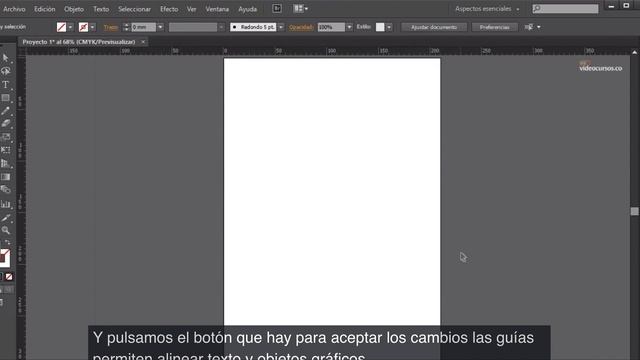Select the Rectangle tool
640x360 pixels.
point(6,98)
